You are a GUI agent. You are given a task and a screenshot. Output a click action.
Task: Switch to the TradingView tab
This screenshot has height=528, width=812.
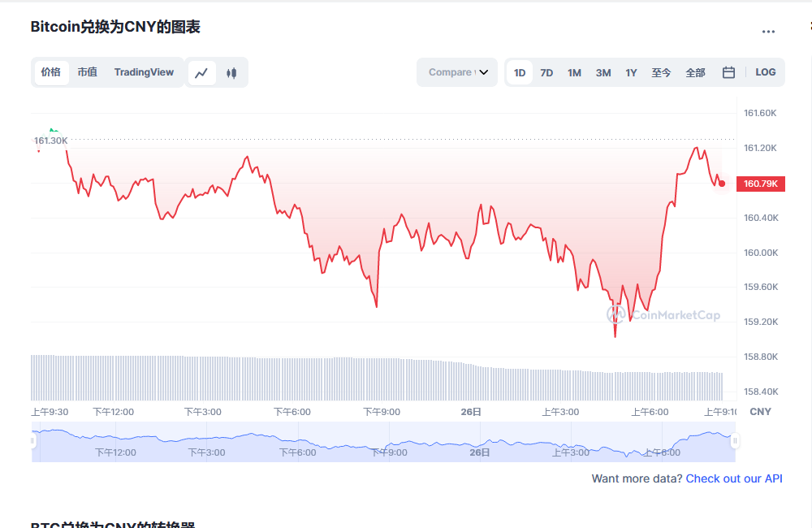tap(144, 72)
